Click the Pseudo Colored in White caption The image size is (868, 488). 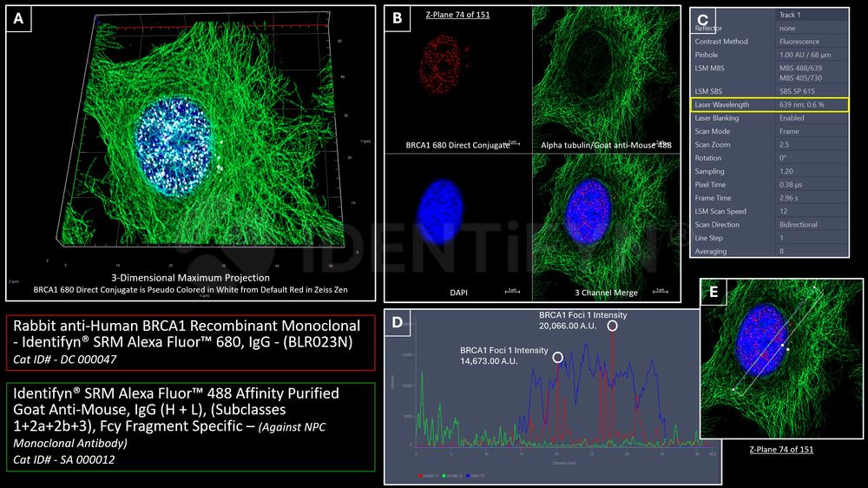pyautogui.click(x=190, y=289)
